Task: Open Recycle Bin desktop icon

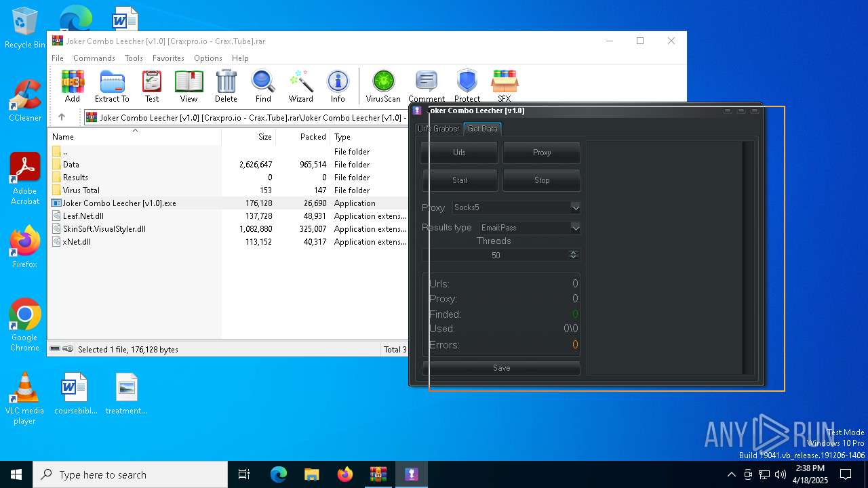Action: [x=24, y=28]
